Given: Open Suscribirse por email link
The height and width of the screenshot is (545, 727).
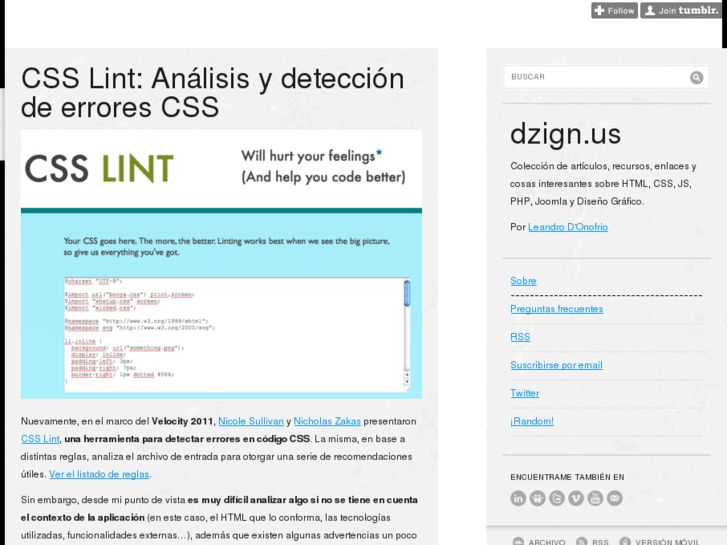Looking at the screenshot, I should (556, 365).
